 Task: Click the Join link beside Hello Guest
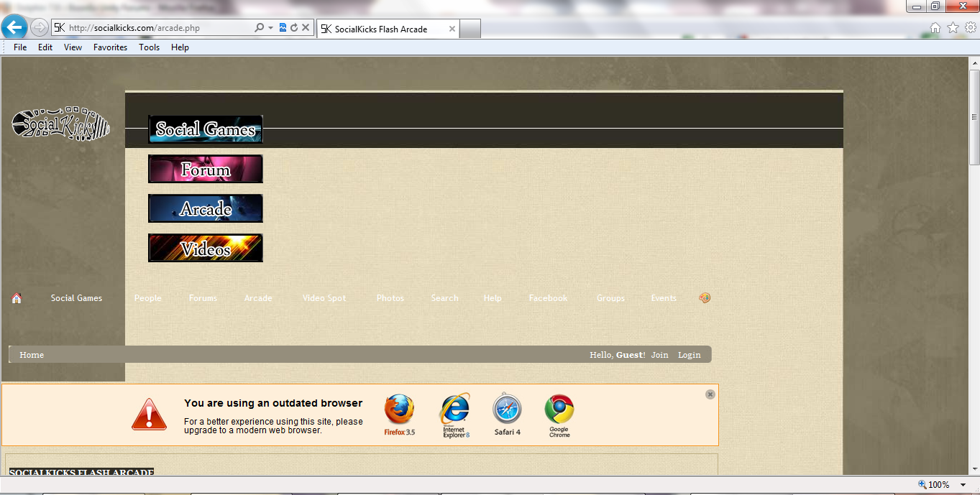(x=659, y=355)
